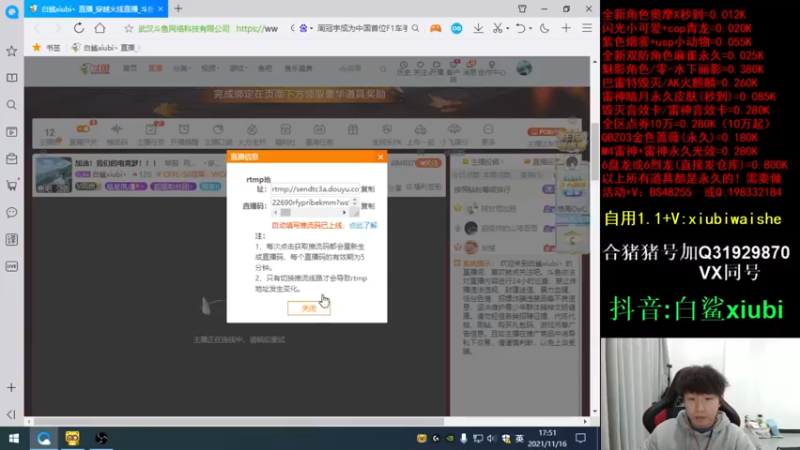Image resolution: width=800 pixels, height=450 pixels.
Task: Close the 白鲨xiubi browser tab
Action: [x=161, y=9]
